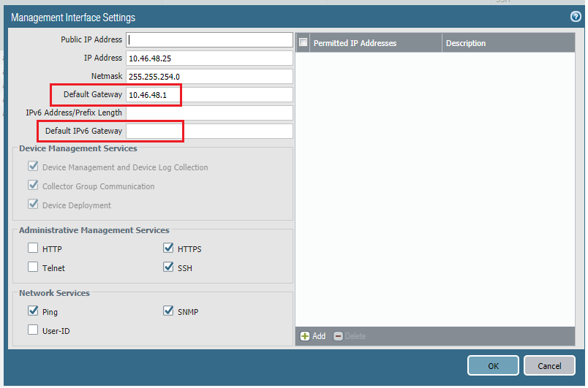The width and height of the screenshot is (588, 388).
Task: Toggle Collector Group Communication checkbox
Action: tap(33, 186)
